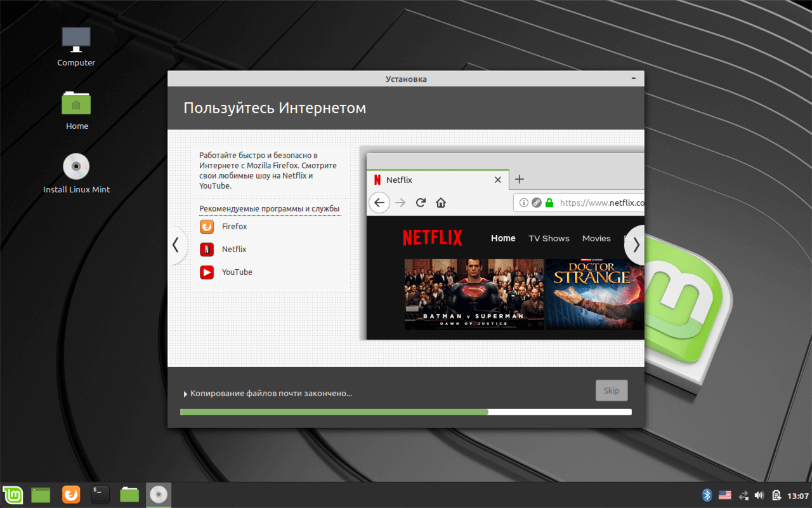Click the browser home icon in the slide

coord(441,203)
